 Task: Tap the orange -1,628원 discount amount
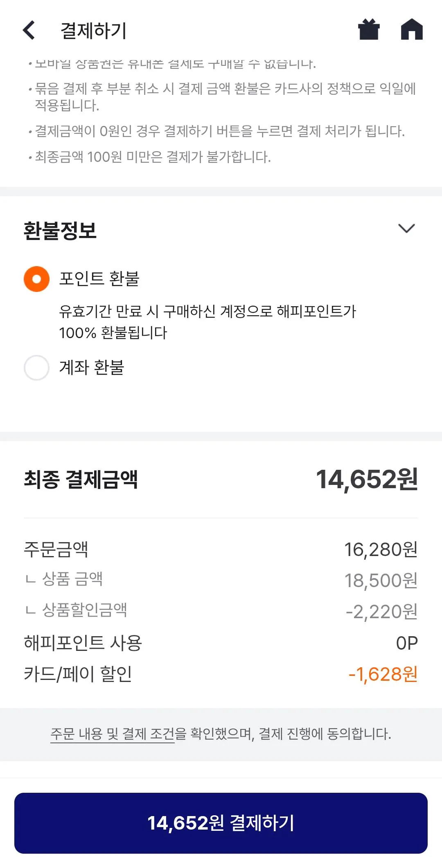383,674
